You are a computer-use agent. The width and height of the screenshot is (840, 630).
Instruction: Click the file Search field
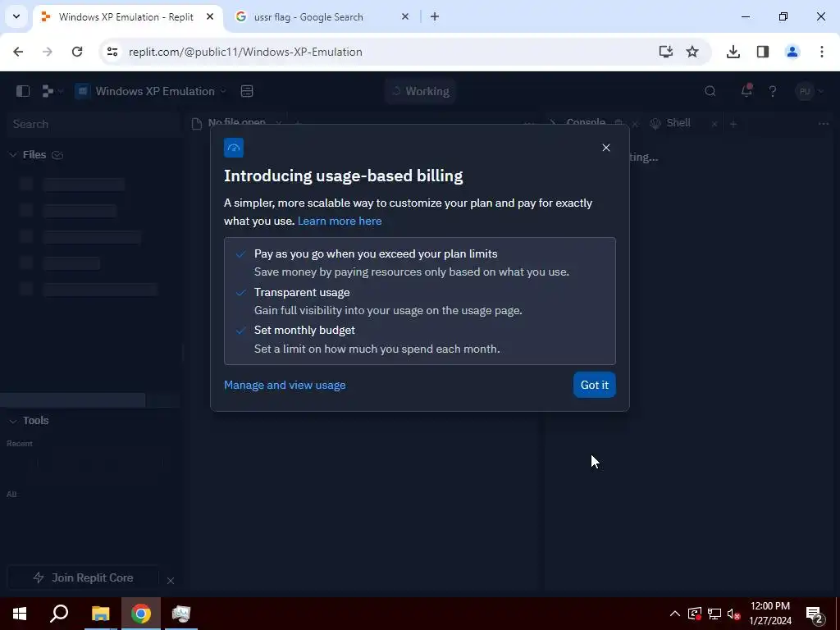[92, 124]
